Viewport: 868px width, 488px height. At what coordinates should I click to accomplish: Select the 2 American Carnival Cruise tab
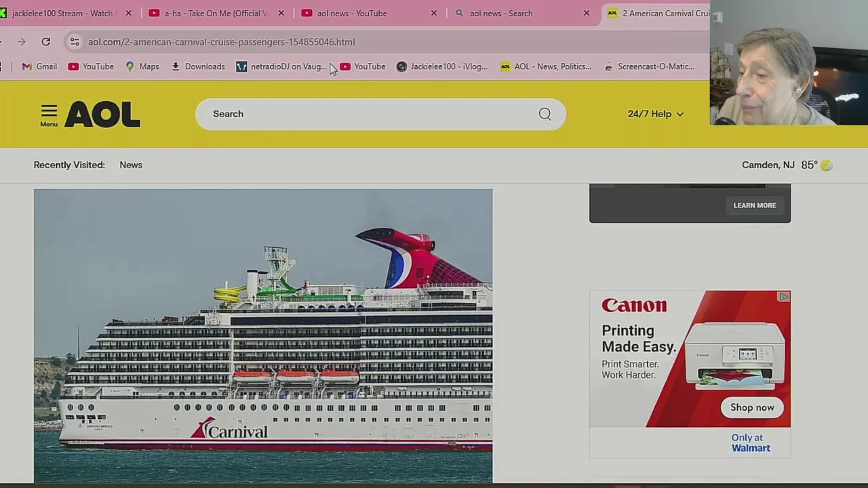coord(658,13)
